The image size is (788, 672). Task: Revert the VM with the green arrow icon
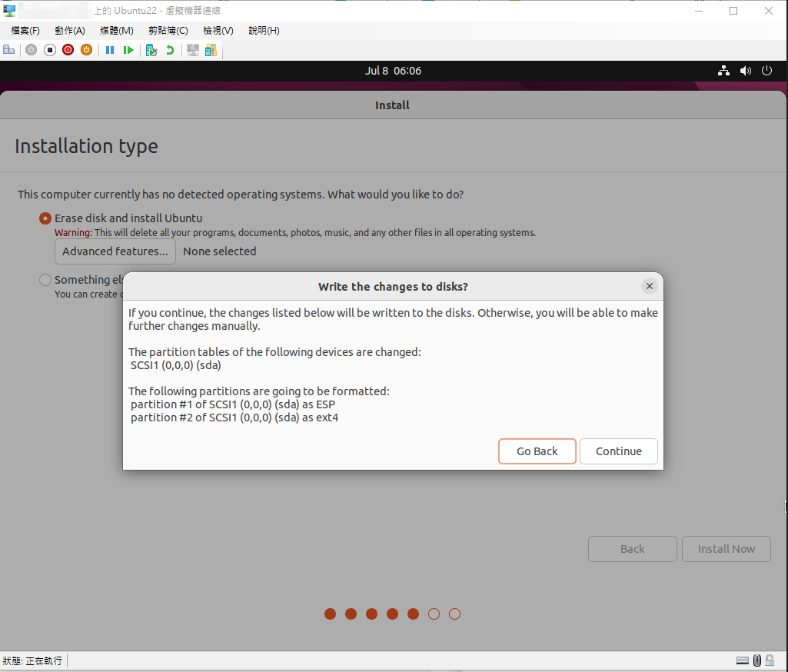pos(170,50)
